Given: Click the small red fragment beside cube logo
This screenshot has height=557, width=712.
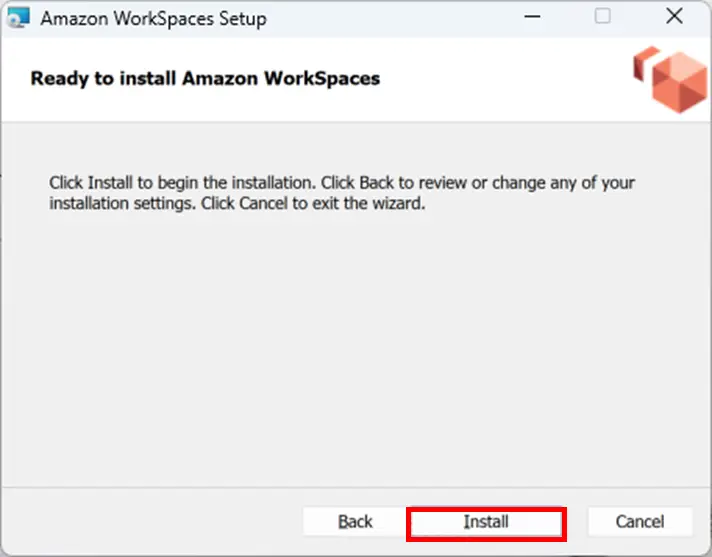Looking at the screenshot, I should [646, 63].
